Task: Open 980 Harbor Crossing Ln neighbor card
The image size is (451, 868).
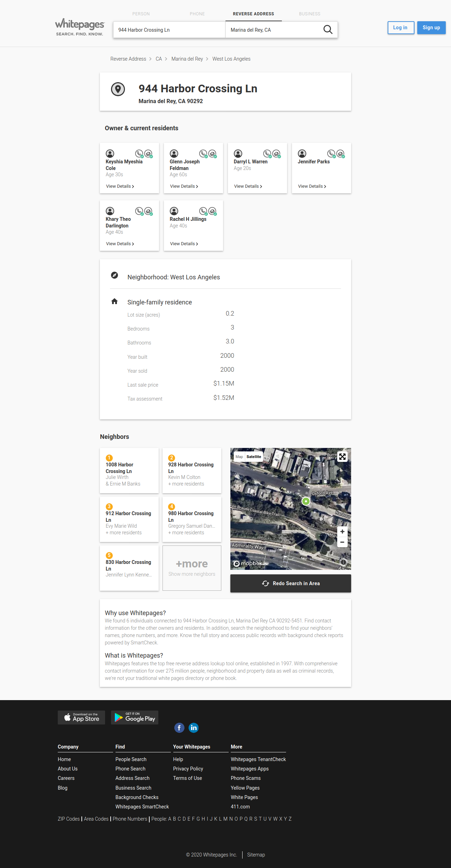Action: click(x=192, y=519)
